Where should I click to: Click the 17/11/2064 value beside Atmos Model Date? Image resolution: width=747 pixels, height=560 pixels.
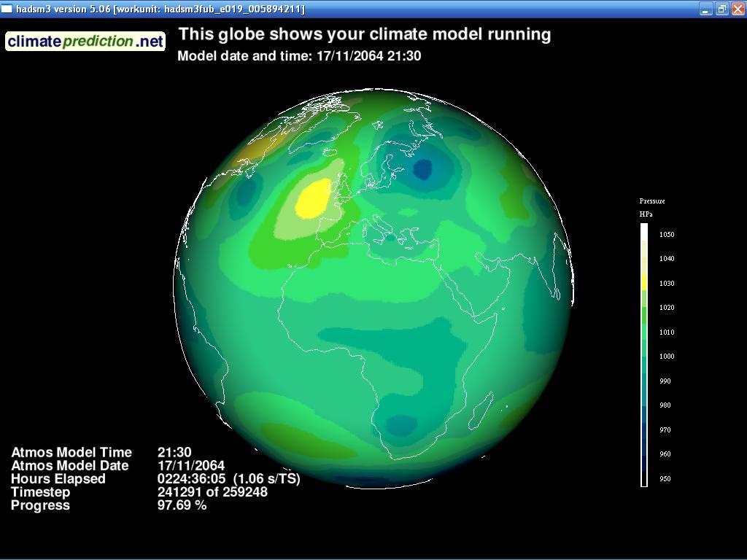[x=191, y=466]
